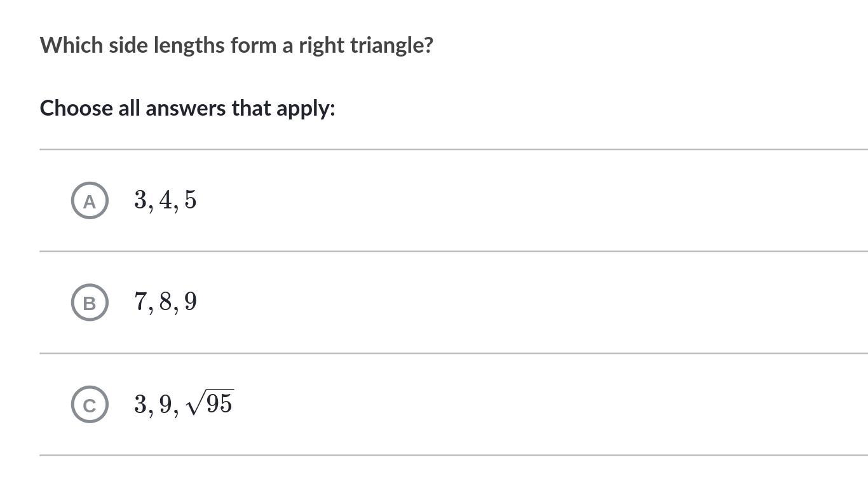The height and width of the screenshot is (488, 868).
Task: Click blank area in option A row
Action: click(x=508, y=201)
